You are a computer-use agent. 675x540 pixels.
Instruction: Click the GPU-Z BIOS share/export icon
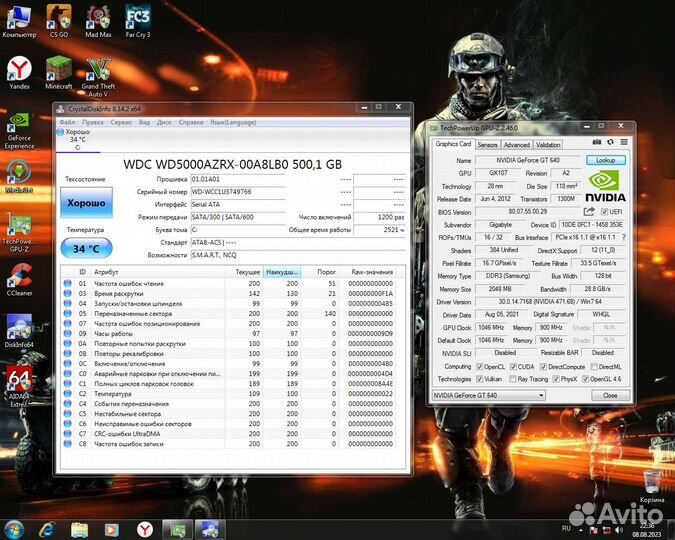[x=589, y=211]
